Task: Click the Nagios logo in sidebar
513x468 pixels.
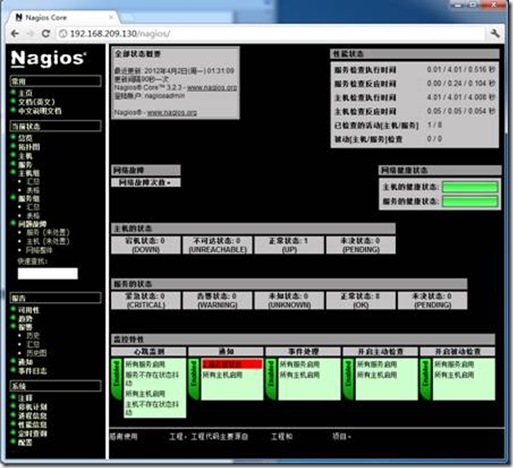Action: tap(48, 59)
